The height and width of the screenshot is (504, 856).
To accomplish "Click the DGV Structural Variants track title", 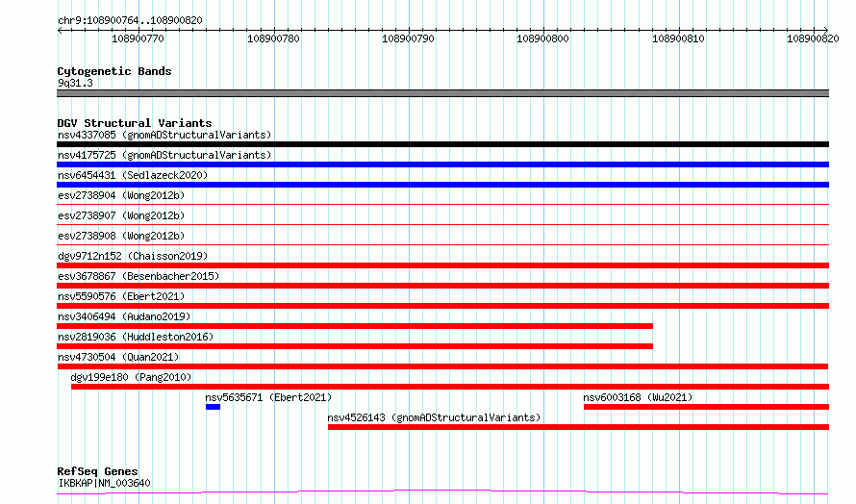I will 135,123.
